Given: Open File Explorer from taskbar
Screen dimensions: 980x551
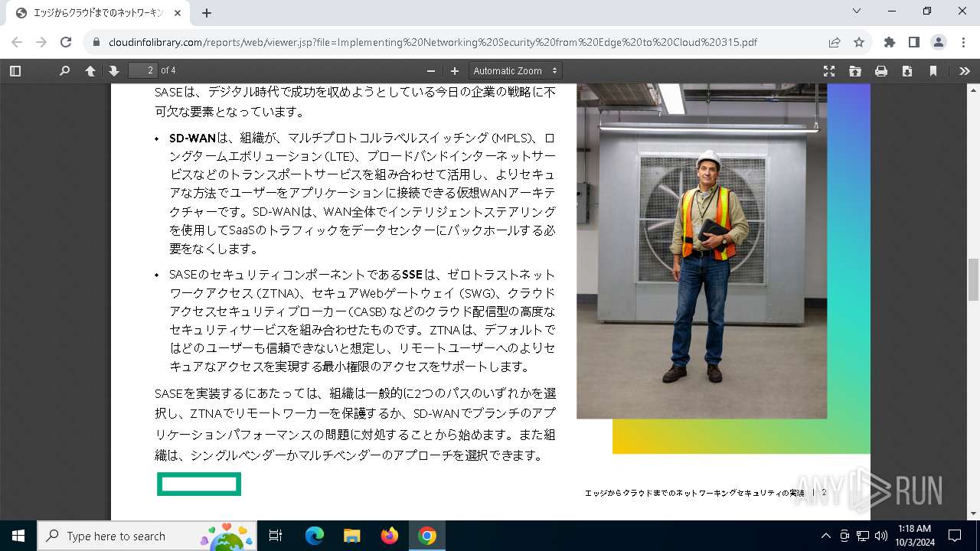Looking at the screenshot, I should pyautogui.click(x=351, y=536).
